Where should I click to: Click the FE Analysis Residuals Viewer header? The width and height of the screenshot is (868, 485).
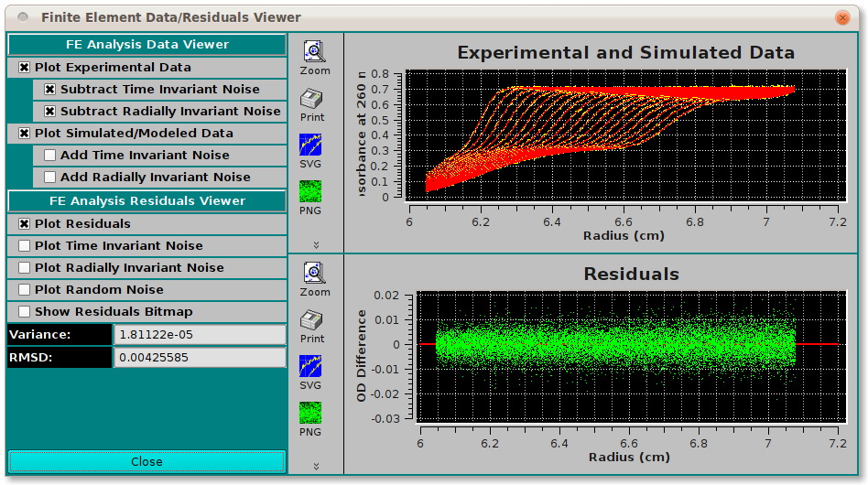[x=146, y=201]
